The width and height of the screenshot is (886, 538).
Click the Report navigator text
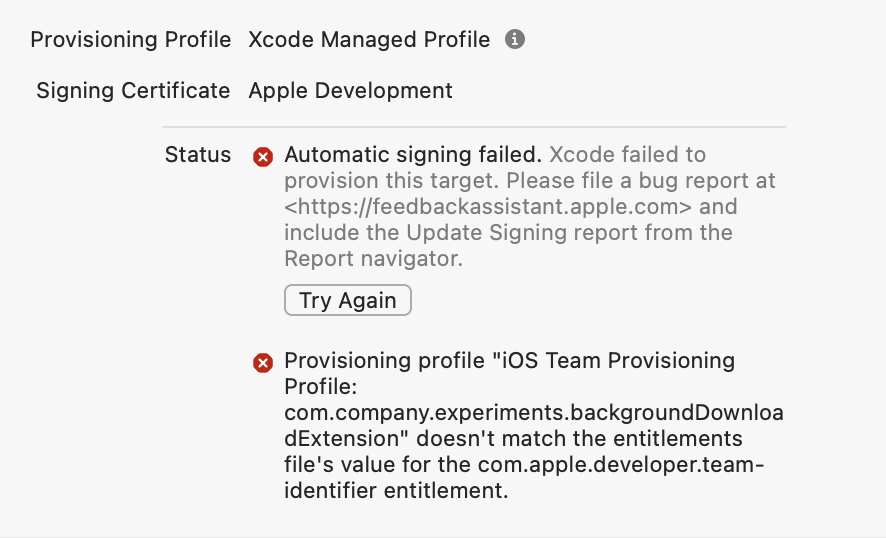point(372,259)
